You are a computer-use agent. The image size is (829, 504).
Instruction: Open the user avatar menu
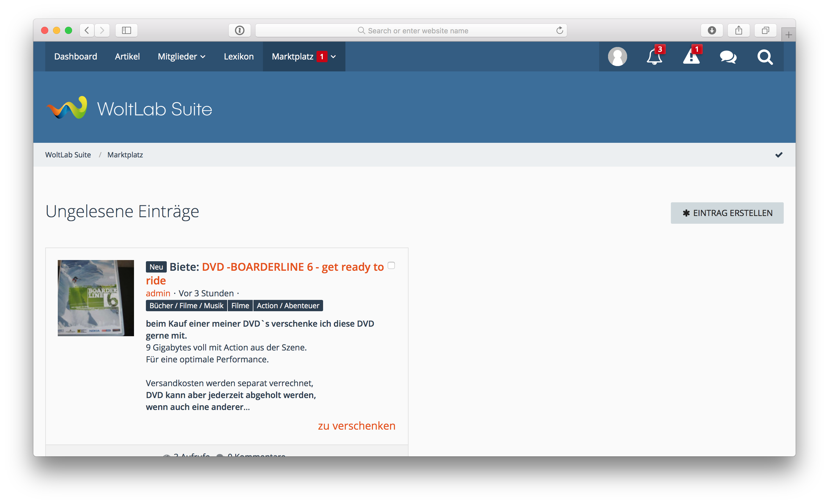point(617,57)
